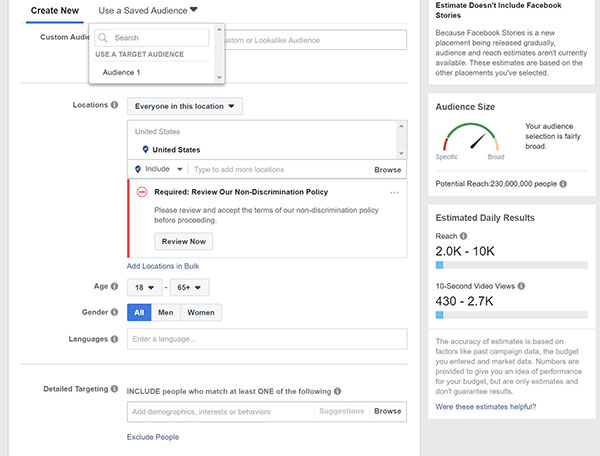Switch to the Create New tab
Image resolution: width=600 pixels, height=456 pixels.
coord(56,9)
